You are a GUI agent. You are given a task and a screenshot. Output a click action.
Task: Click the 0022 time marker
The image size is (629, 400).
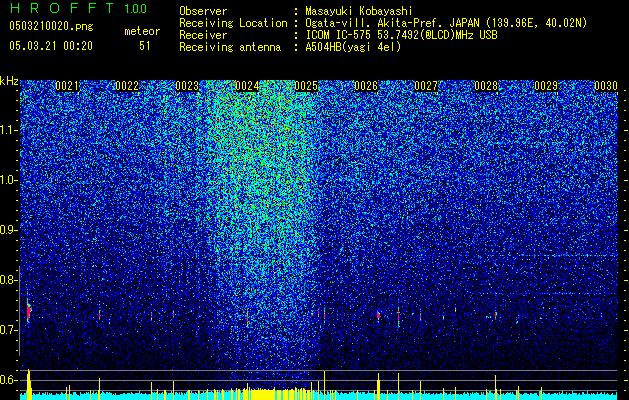tap(127, 86)
